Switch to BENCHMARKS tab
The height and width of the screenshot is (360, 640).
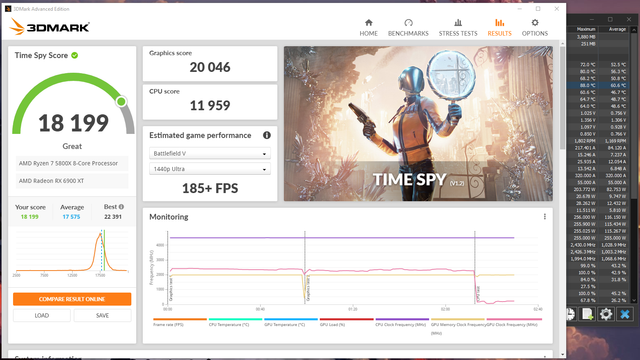tap(408, 28)
